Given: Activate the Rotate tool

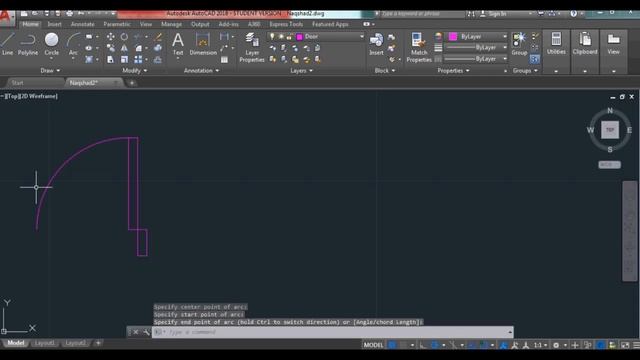Looking at the screenshot, I should 124,37.
